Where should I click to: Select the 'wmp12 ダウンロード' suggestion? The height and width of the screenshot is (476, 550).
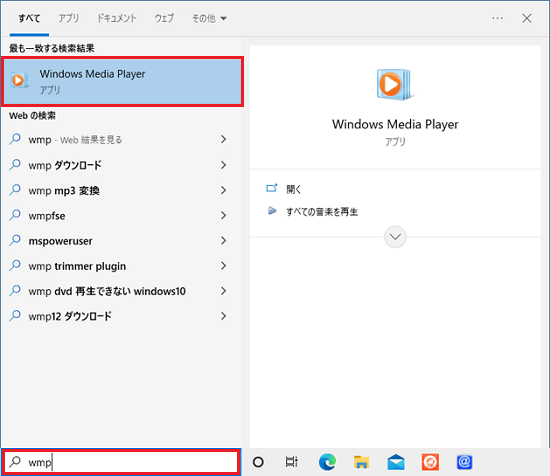tap(118, 316)
